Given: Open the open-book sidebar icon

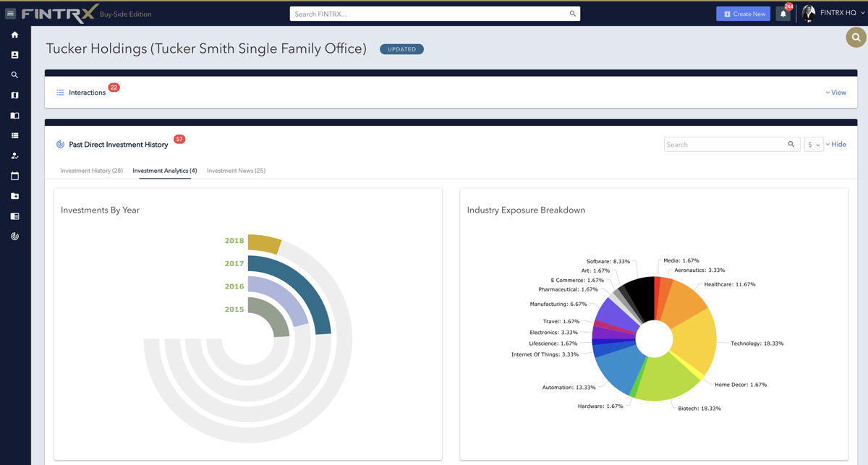Looking at the screenshot, I should 14,116.
